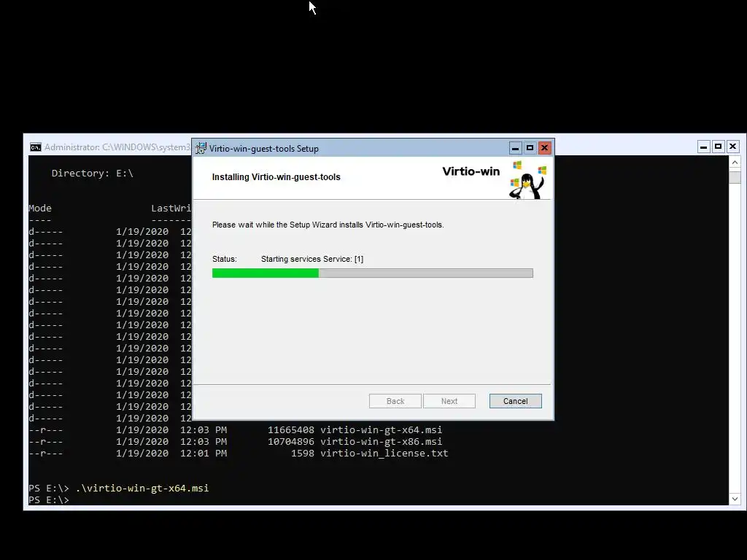Click the installation progress bar
This screenshot has height=560, width=747.
coord(373,273)
